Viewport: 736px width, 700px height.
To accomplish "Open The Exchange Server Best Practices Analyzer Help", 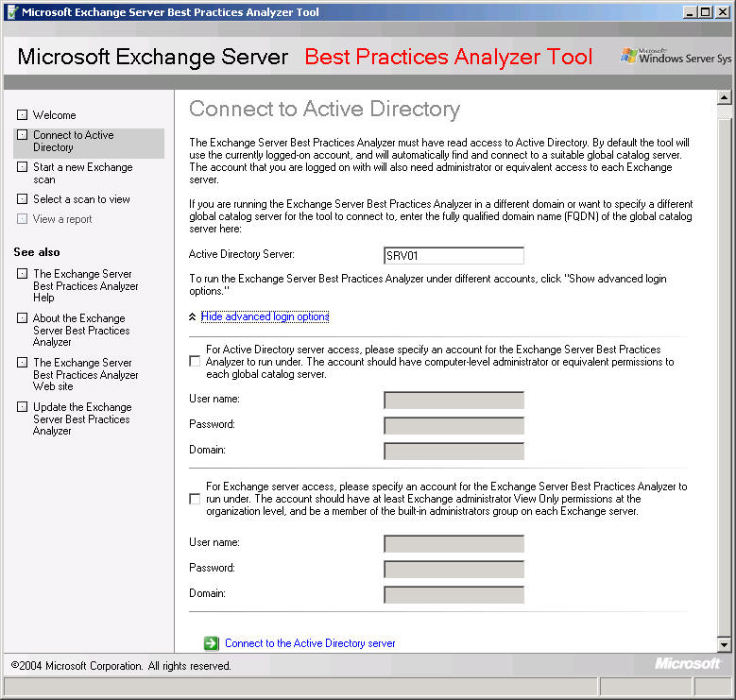I will click(85, 285).
